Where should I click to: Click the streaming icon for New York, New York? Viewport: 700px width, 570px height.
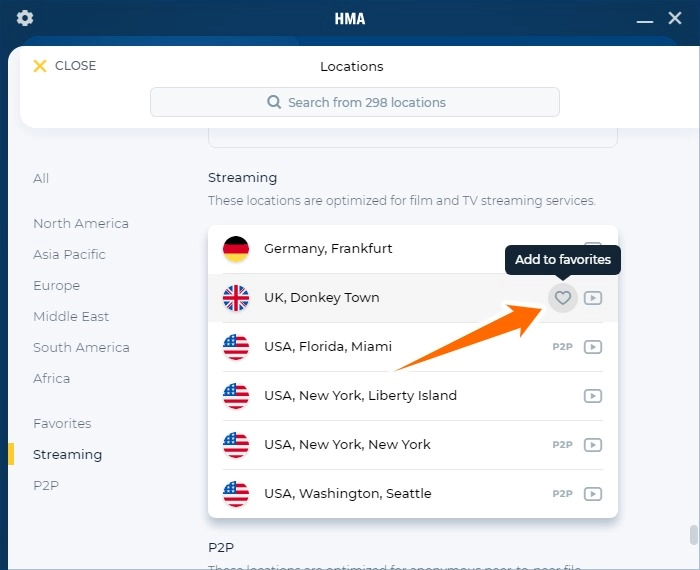point(593,445)
